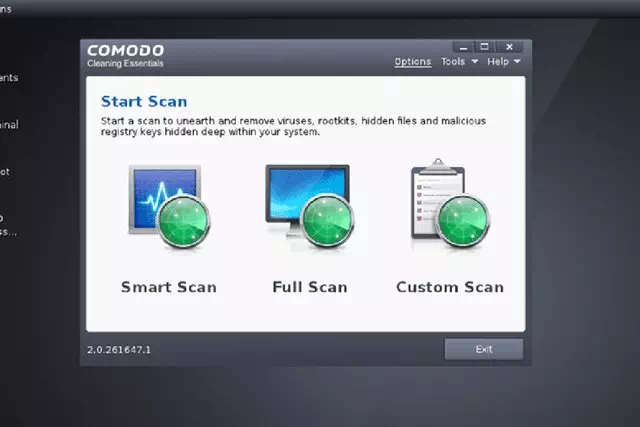Click the Start Scan heading

(x=144, y=101)
